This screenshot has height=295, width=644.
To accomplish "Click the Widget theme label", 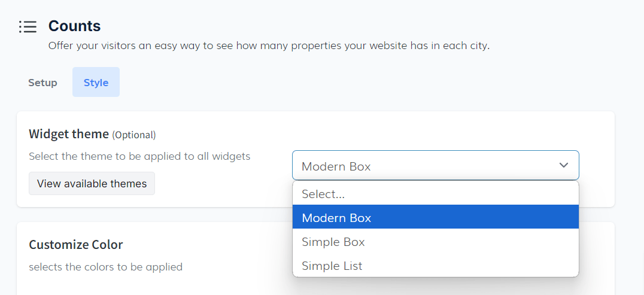I will point(69,134).
